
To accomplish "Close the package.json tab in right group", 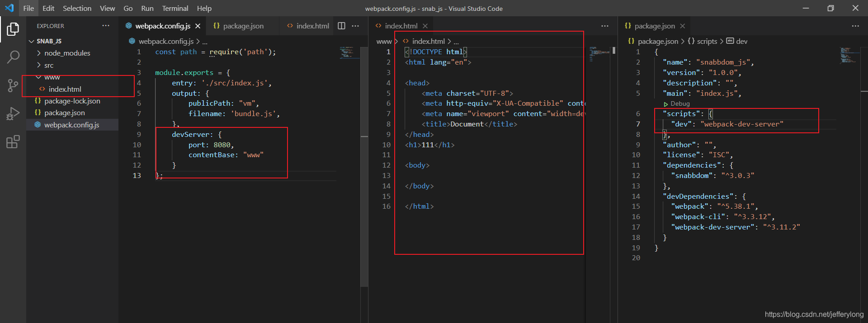I will 683,26.
